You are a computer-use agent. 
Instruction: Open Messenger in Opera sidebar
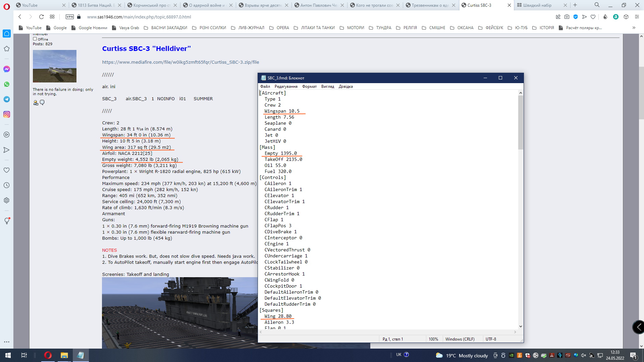(7, 69)
